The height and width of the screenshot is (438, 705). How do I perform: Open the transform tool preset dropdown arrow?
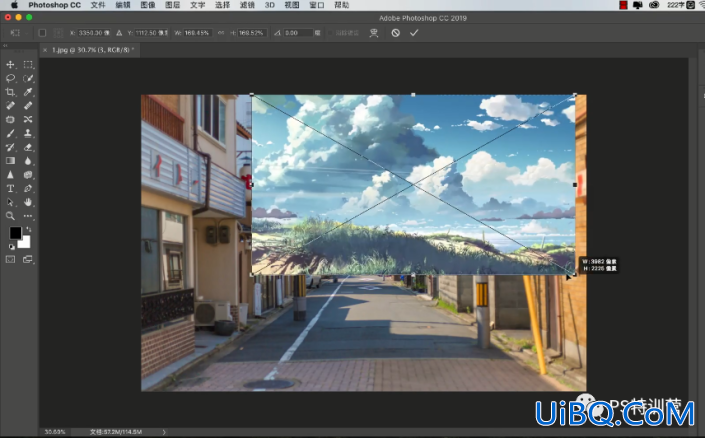pyautogui.click(x=27, y=33)
